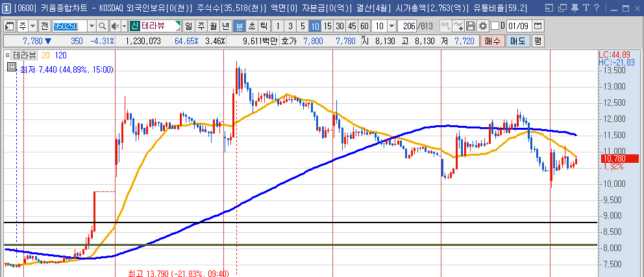Select the 분 (minute) chart period
Image resolution: width=644 pixels, height=277 pixels.
238,26
